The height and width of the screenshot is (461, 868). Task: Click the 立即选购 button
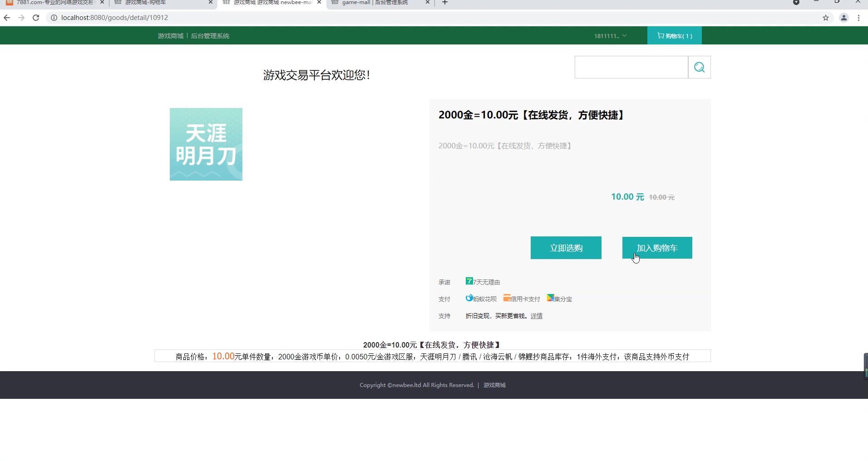pos(566,248)
